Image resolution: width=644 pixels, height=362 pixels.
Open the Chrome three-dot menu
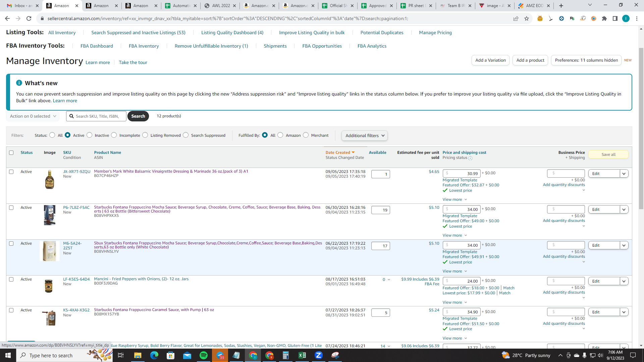(x=637, y=18)
